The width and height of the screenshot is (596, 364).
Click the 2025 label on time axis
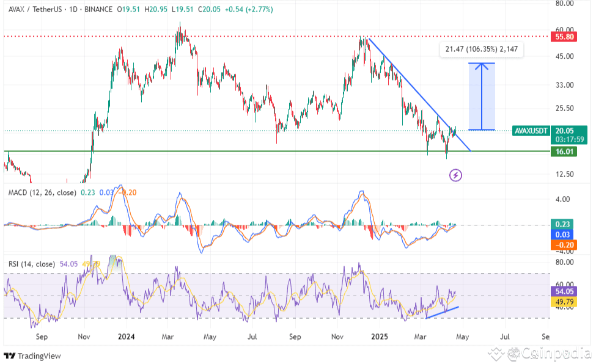(x=380, y=336)
